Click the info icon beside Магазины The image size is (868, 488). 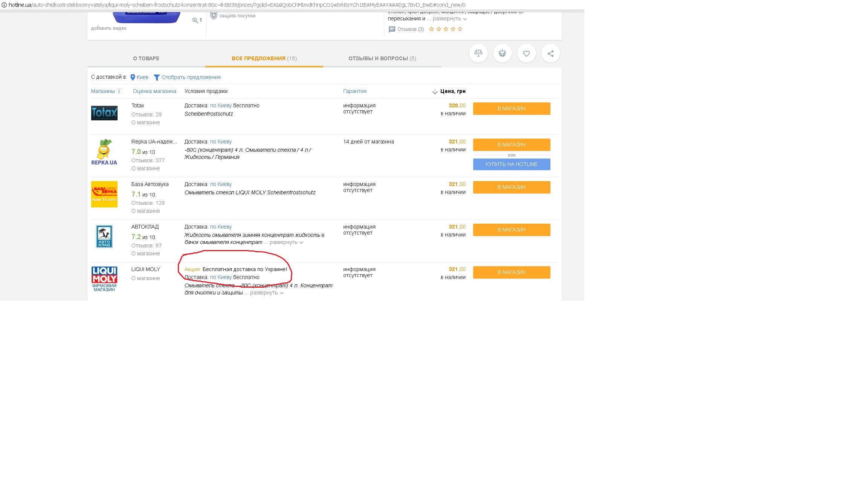click(119, 91)
